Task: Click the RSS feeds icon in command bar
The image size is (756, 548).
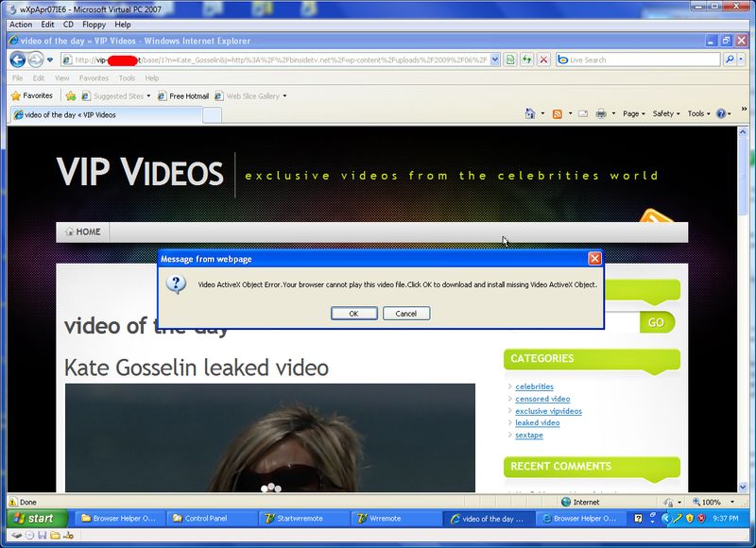Action: point(557,113)
